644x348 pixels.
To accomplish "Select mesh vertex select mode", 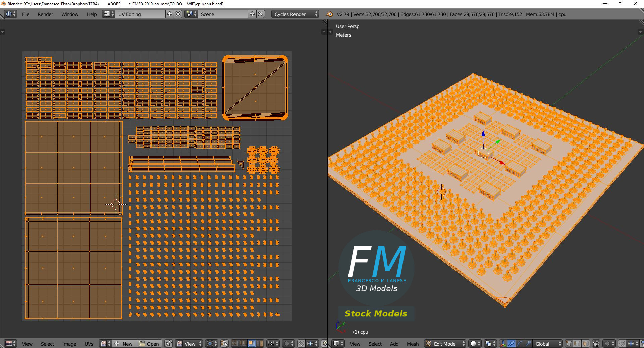I will point(569,344).
